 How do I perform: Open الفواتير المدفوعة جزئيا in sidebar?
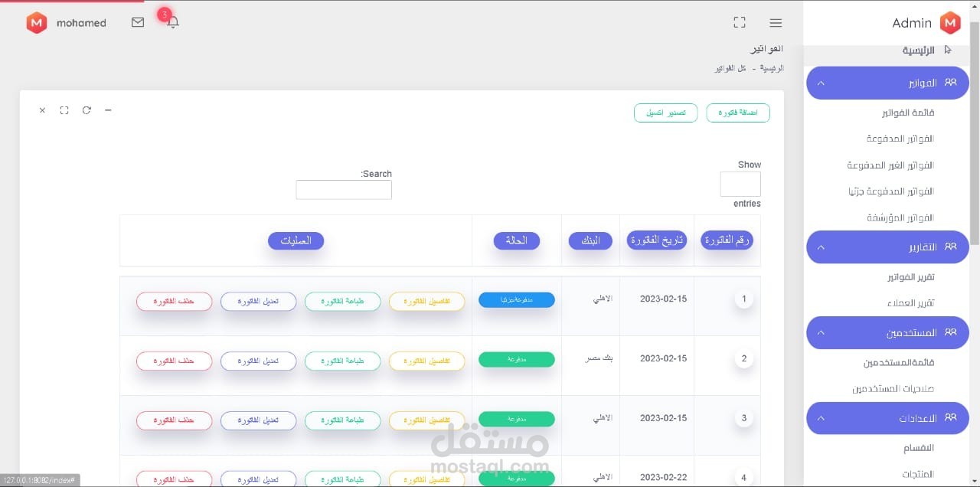coord(891,191)
